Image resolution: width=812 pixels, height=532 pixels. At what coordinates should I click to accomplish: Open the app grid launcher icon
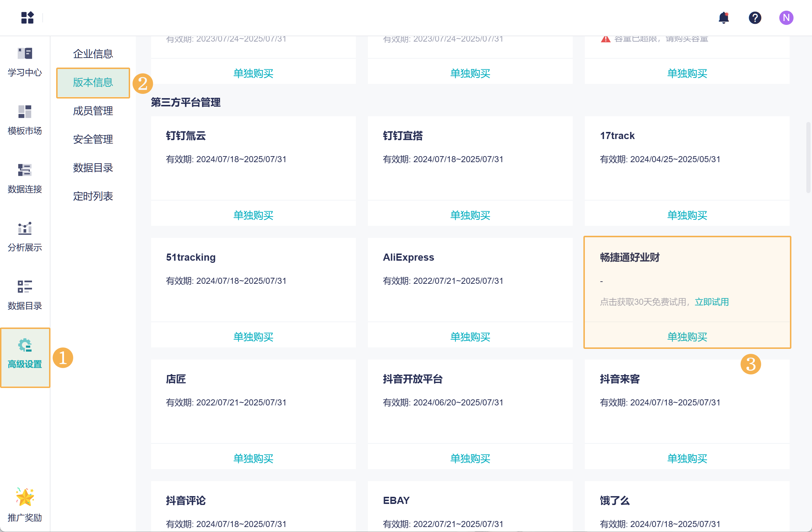27,17
